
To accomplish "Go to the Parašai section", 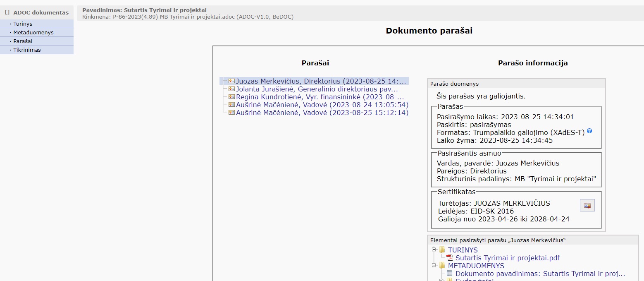I will (23, 41).
